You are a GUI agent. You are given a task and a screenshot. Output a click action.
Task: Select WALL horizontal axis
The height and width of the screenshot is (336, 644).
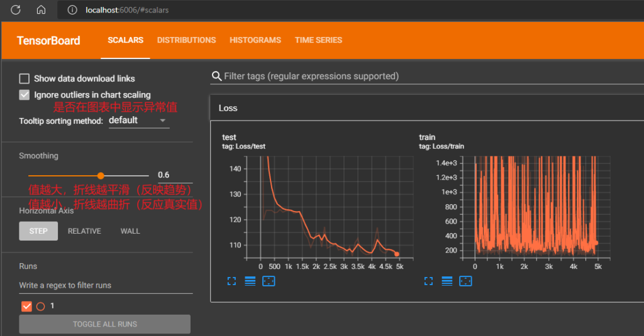[x=130, y=231]
